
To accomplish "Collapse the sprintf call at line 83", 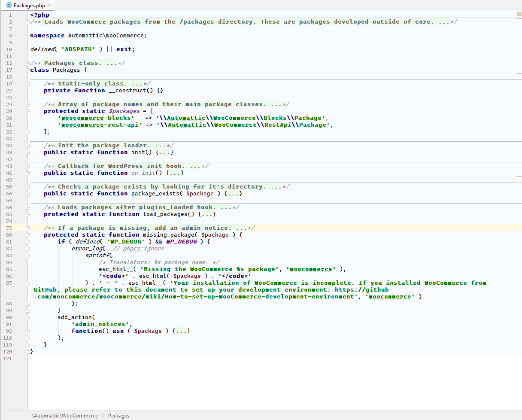I will 28,256.
